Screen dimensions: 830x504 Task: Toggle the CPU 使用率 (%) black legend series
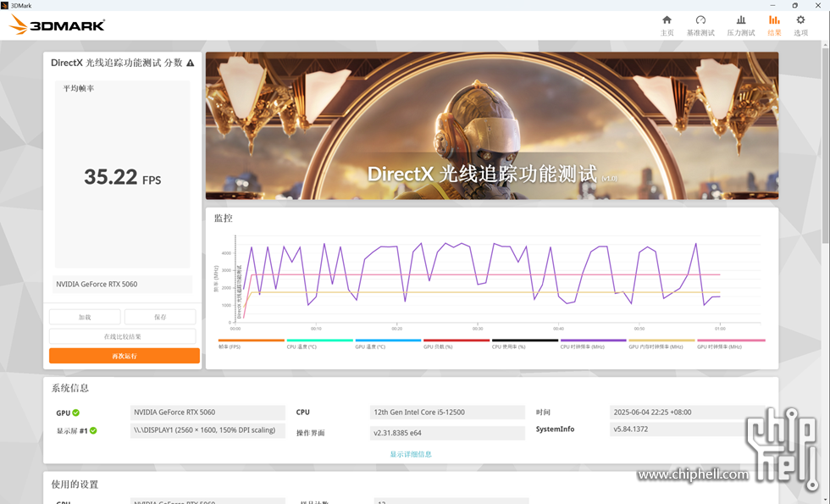pos(524,344)
